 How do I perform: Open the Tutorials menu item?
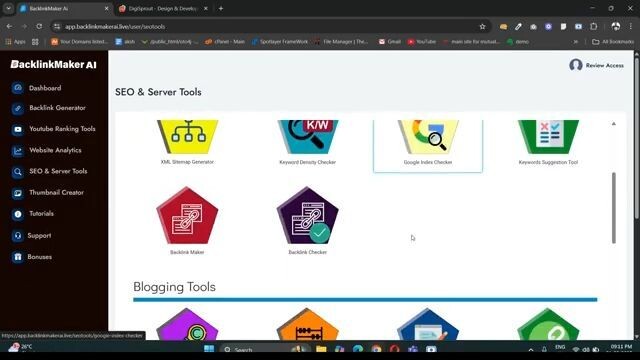point(41,213)
